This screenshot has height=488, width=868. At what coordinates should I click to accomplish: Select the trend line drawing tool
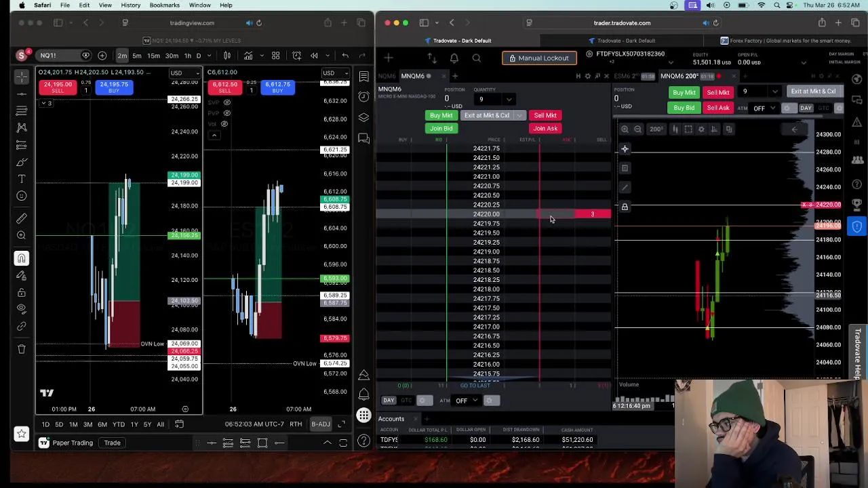pos(22,94)
